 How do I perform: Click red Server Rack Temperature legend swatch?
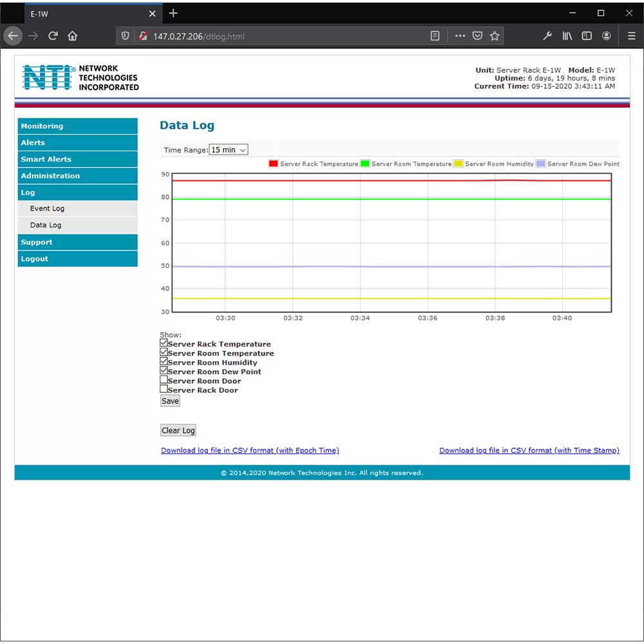pos(273,164)
